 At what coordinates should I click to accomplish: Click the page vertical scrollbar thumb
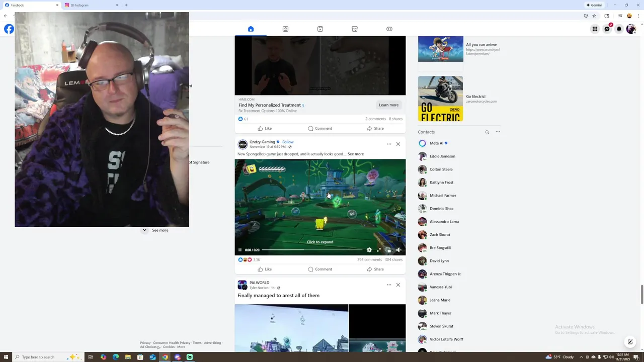(641, 294)
